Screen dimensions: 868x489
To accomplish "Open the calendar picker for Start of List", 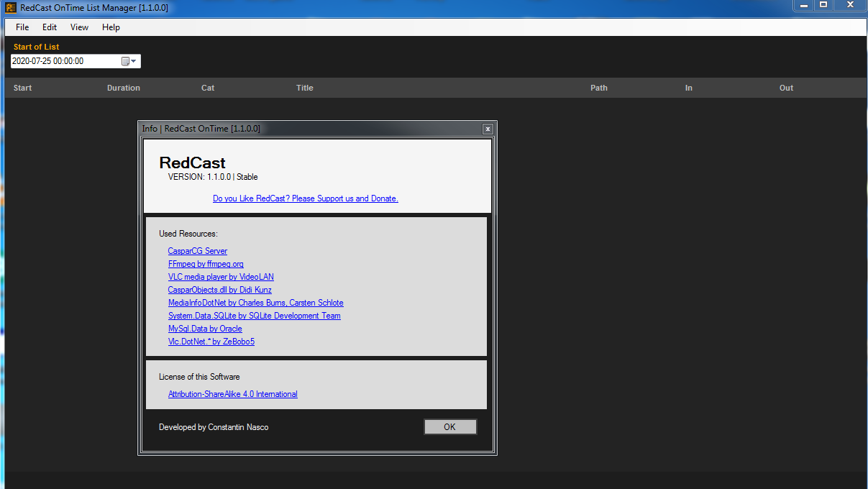I will point(129,61).
